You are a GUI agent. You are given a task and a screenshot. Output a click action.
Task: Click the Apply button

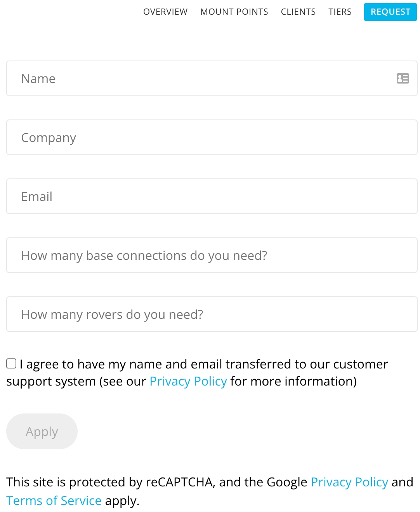[42, 431]
